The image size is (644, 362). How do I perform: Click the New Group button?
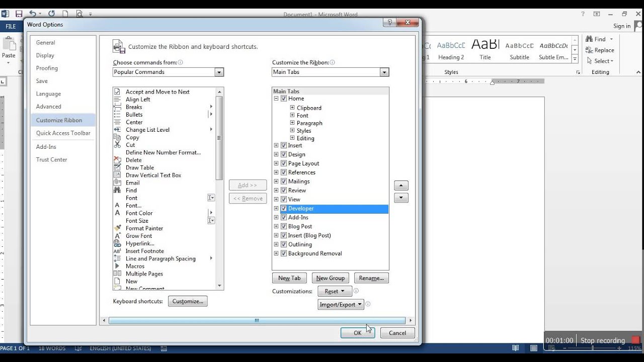pyautogui.click(x=331, y=278)
